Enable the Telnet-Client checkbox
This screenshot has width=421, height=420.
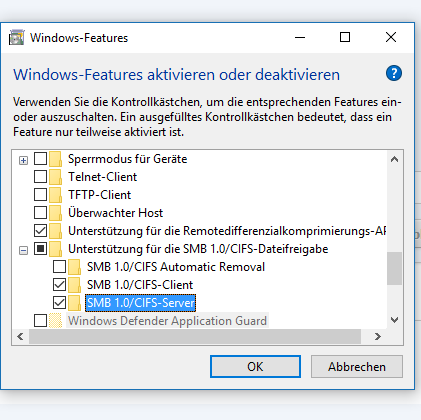pyautogui.click(x=40, y=177)
